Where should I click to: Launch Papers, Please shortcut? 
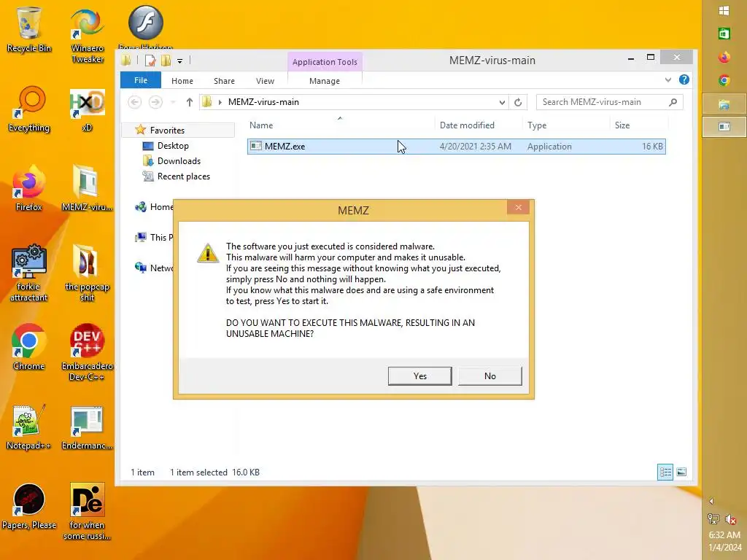tap(28, 507)
